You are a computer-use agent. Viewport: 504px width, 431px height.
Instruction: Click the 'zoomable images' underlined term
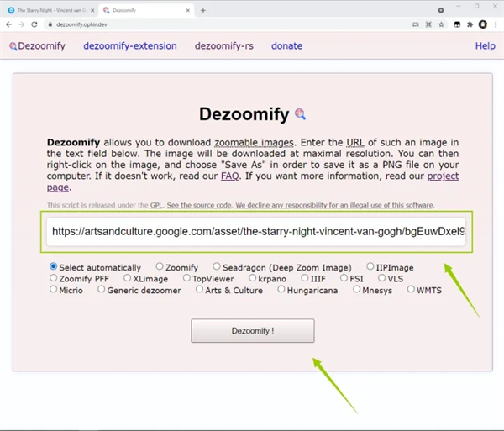[254, 142]
